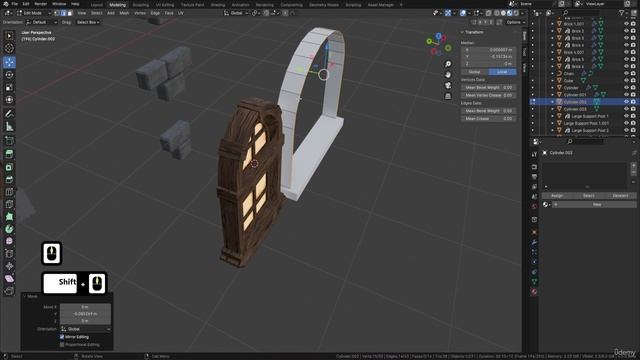The height and width of the screenshot is (360, 640).
Task: Open the Mesh menu in viewport header
Action: pos(124,13)
